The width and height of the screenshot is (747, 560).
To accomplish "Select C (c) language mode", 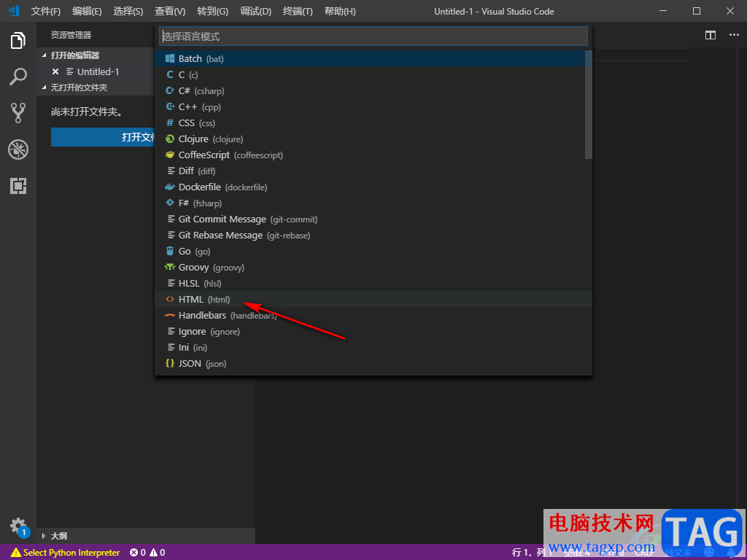I will click(x=373, y=75).
